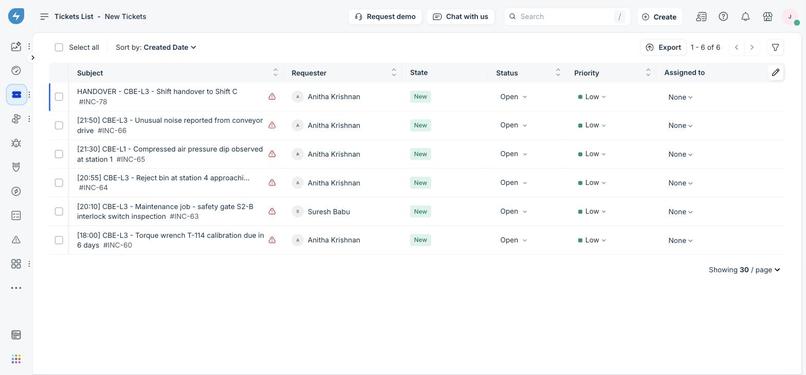Open the sidebar list icon below alerts

(x=16, y=216)
